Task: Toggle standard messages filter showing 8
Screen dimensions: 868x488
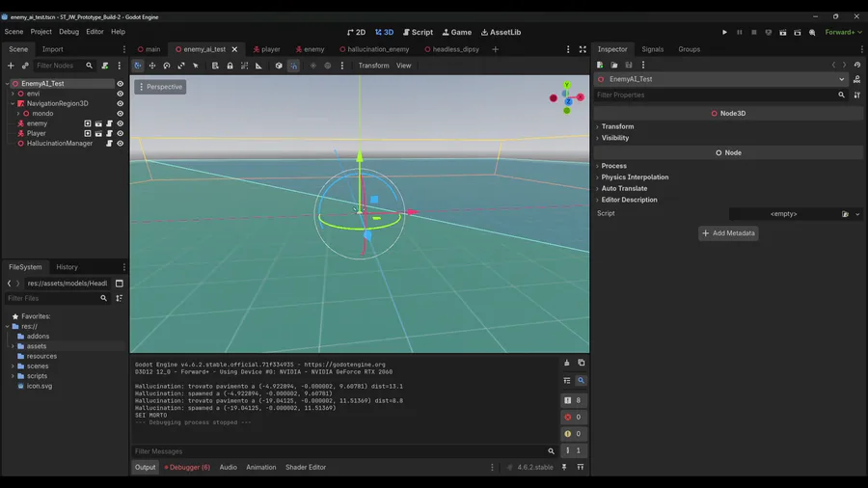Action: click(573, 400)
